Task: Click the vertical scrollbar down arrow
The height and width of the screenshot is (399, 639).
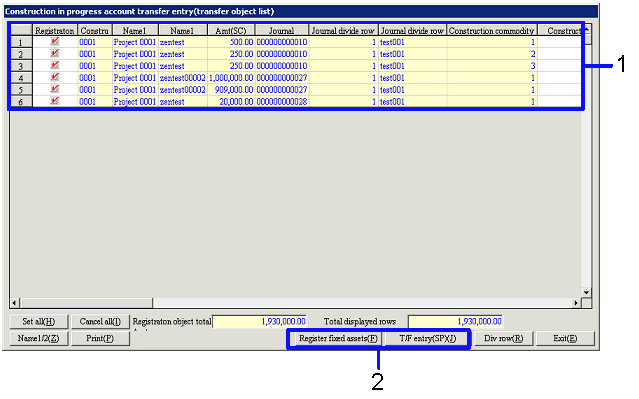Action: pos(586,293)
